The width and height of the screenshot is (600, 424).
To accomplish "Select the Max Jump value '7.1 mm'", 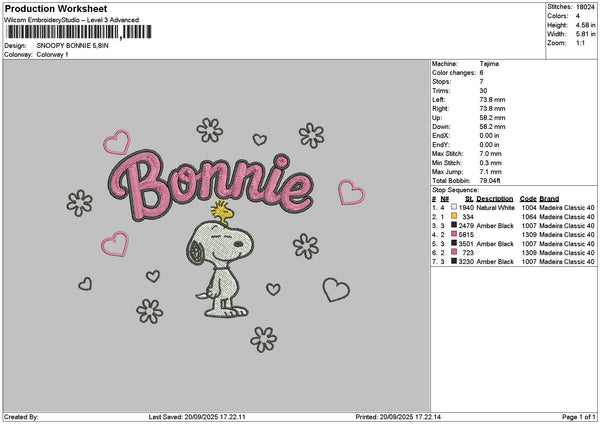I will [x=491, y=172].
